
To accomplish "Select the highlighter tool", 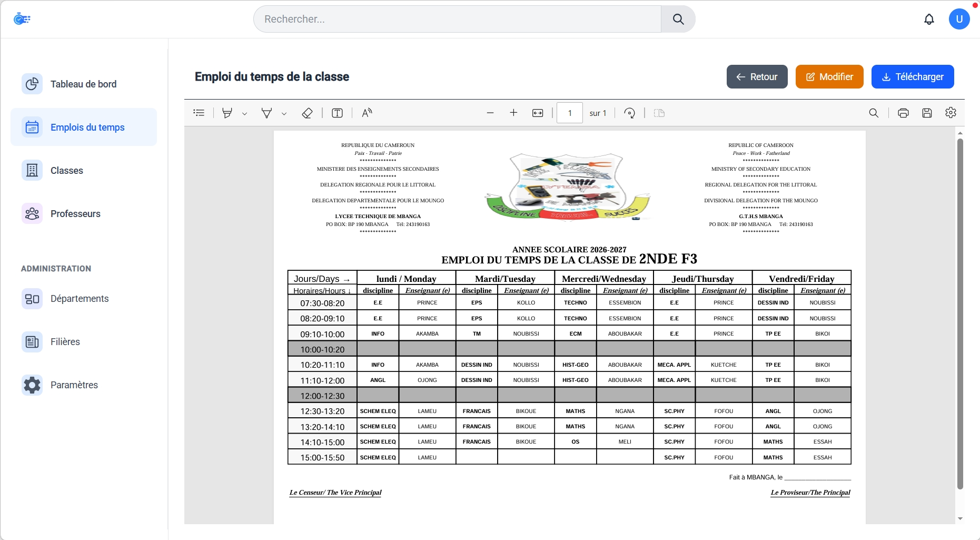I will coord(227,113).
